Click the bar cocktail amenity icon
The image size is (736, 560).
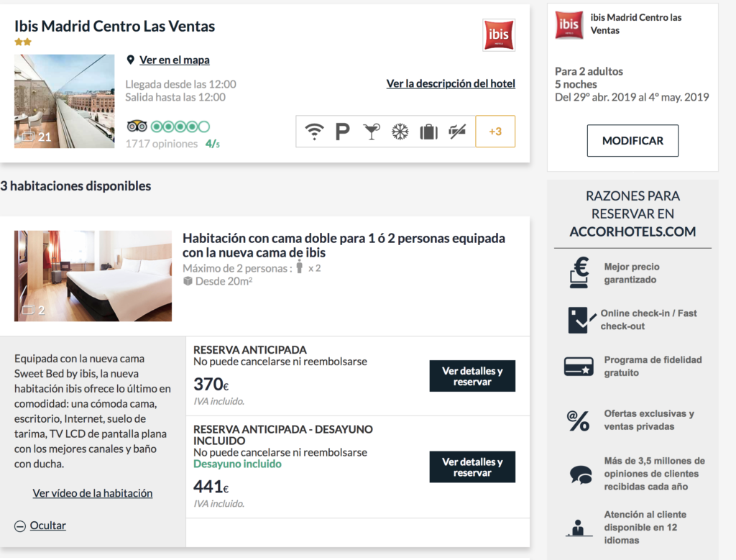tap(372, 132)
